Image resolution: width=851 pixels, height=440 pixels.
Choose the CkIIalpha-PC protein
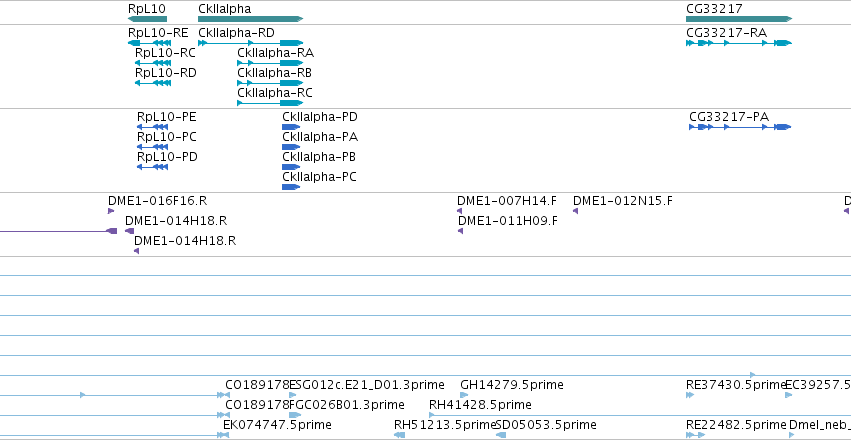click(x=291, y=187)
